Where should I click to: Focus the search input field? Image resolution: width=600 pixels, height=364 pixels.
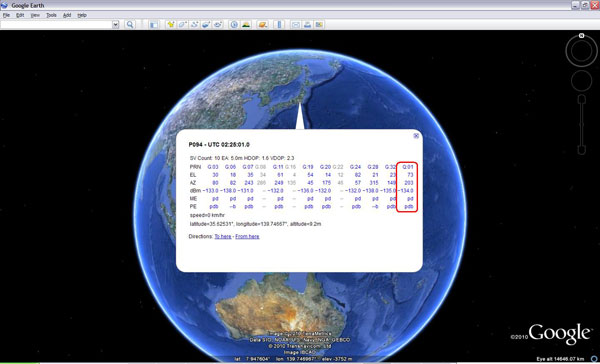[x=57, y=24]
